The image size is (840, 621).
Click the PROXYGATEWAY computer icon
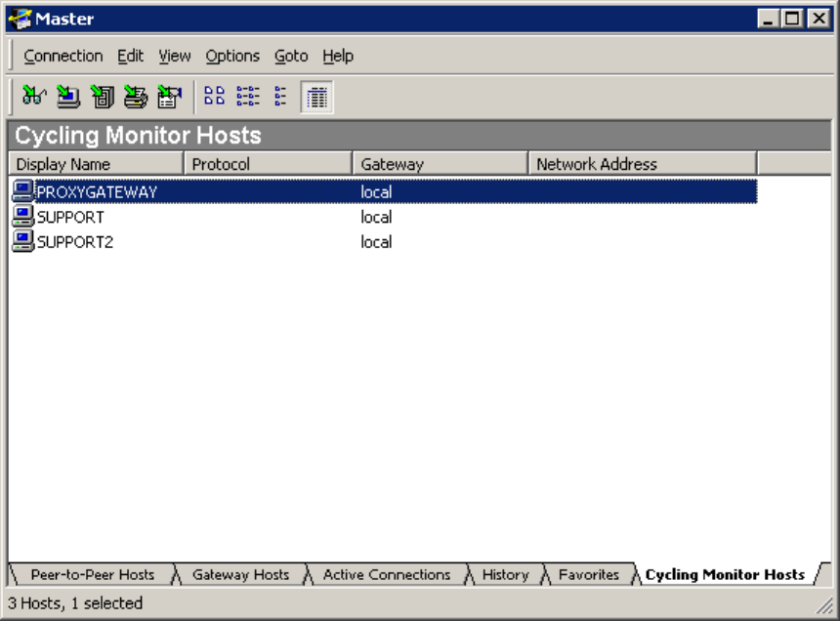tap(23, 191)
